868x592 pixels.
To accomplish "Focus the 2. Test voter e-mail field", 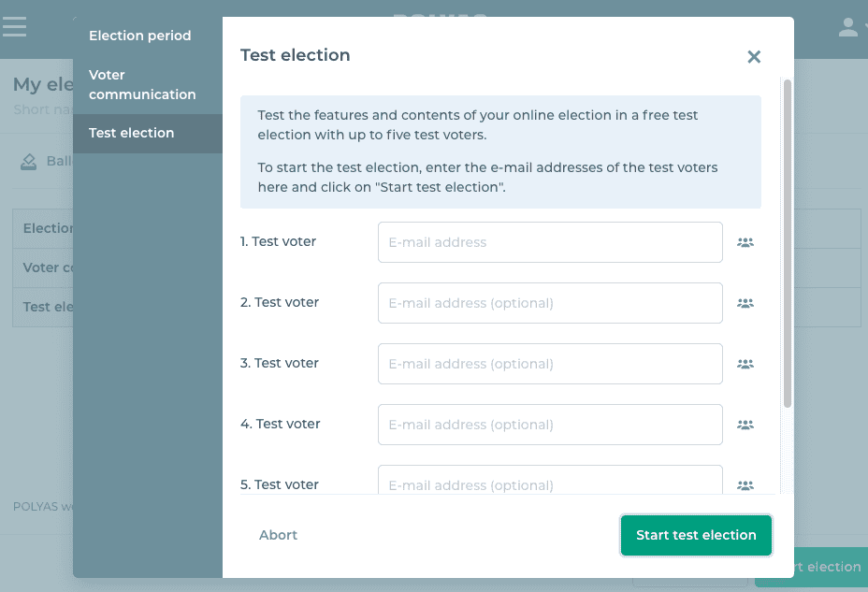I will click(550, 303).
